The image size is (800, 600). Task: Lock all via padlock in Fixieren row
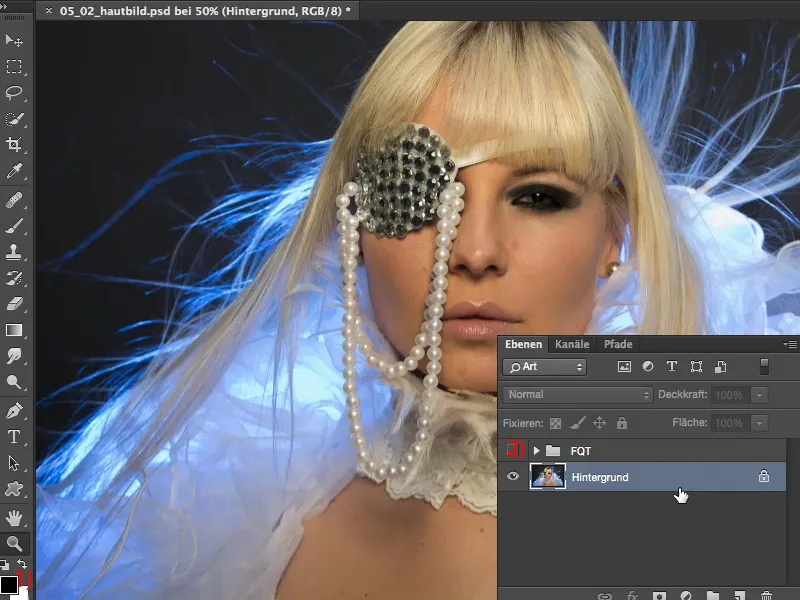point(621,422)
